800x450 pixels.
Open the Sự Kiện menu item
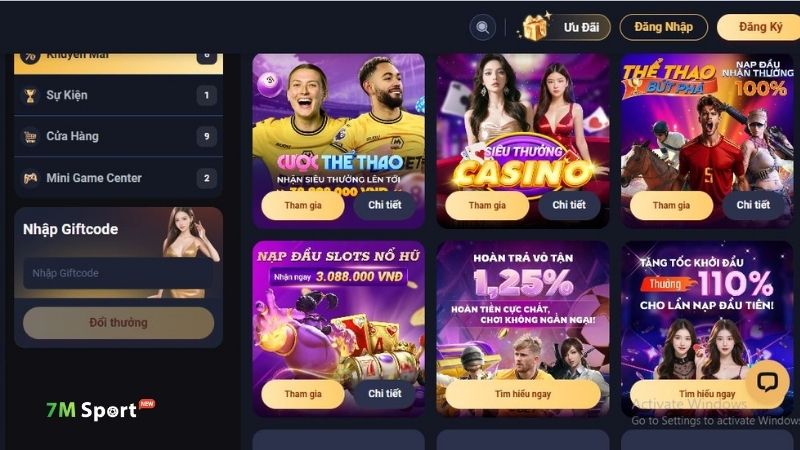[x=118, y=95]
